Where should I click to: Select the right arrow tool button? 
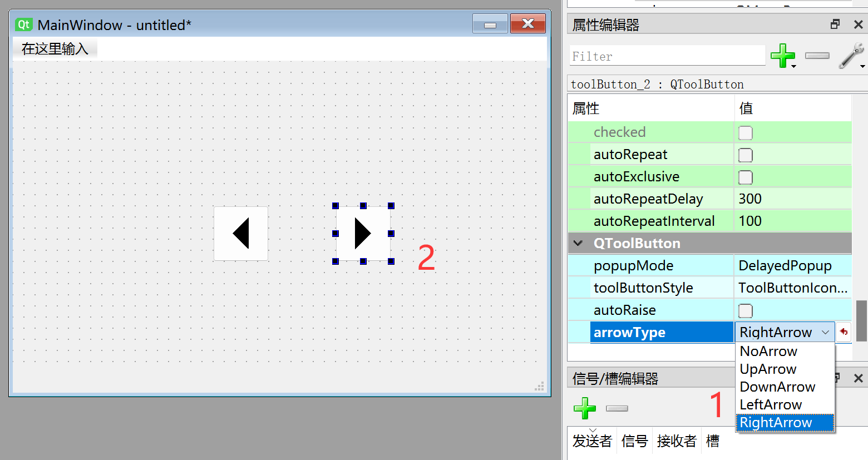363,234
